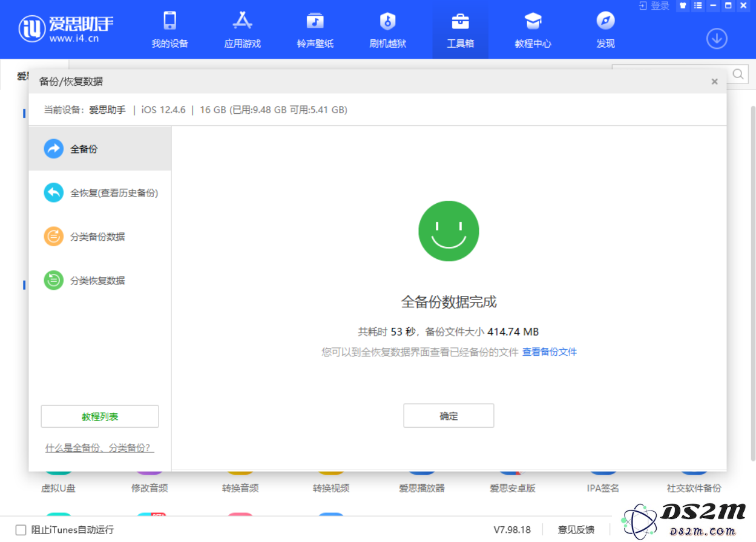Open the download manager arrow icon
The image size is (756, 542).
tap(717, 39)
